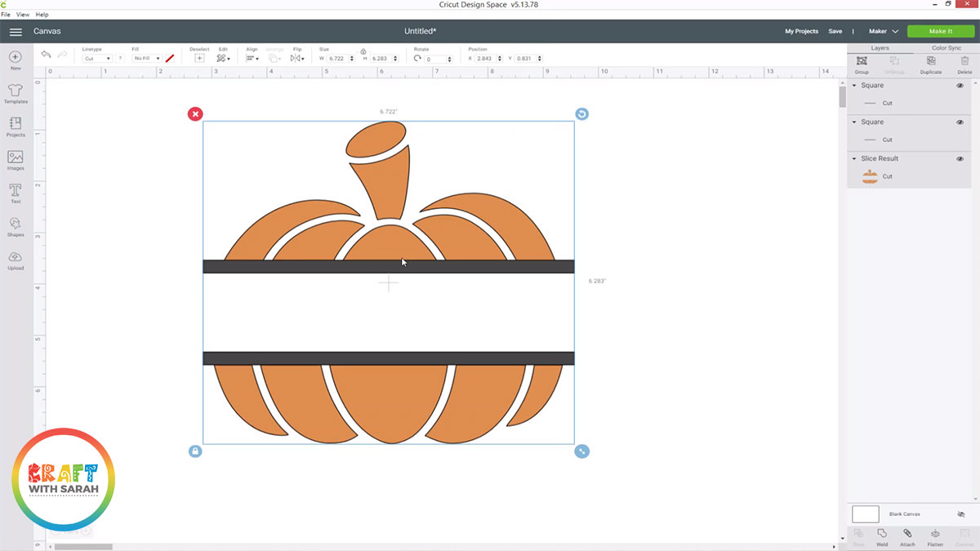Viewport: 980px width, 551px height.
Task: Open the Shapes tool
Action: tap(16, 224)
